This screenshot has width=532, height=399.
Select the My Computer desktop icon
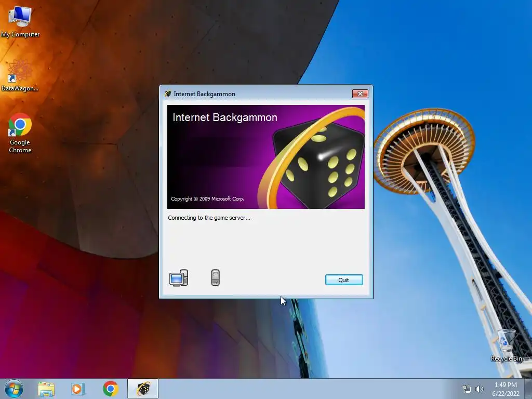tap(20, 21)
